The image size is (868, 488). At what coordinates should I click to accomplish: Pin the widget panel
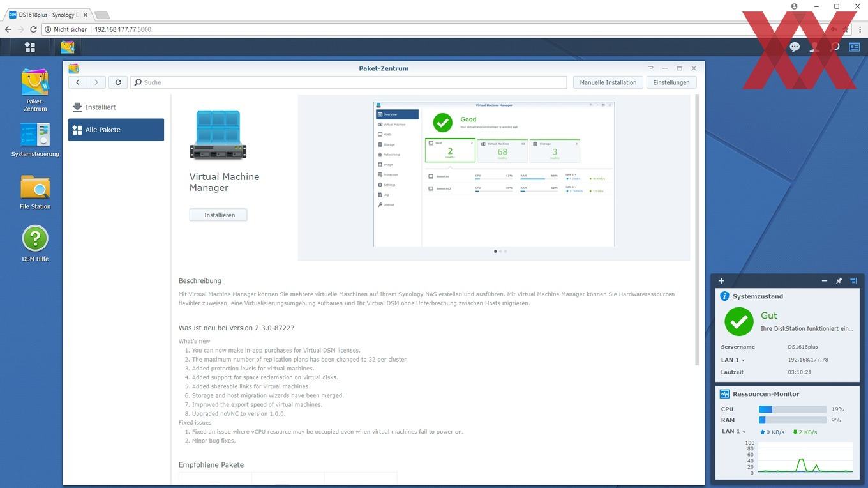click(839, 280)
